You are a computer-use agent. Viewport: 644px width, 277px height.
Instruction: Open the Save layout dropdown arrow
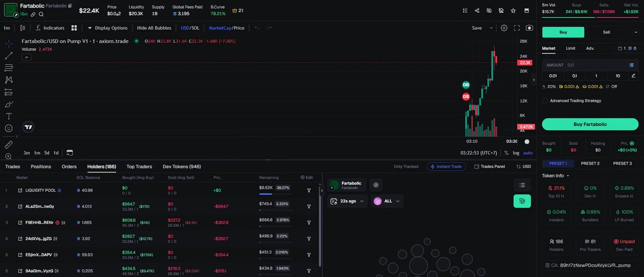point(493,28)
